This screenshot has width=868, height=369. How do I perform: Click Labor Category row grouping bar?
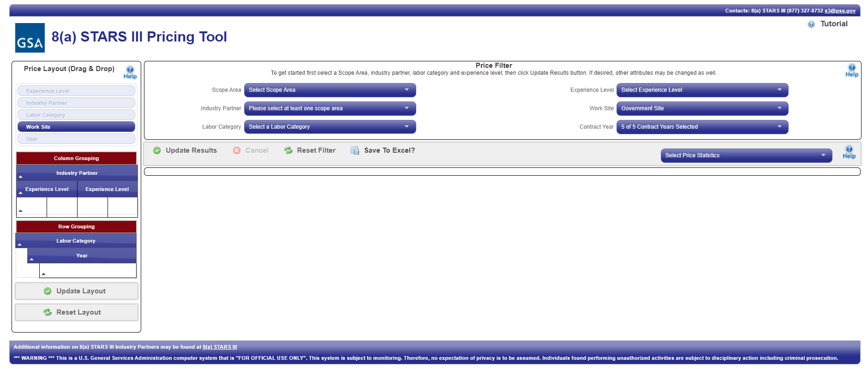click(x=76, y=241)
